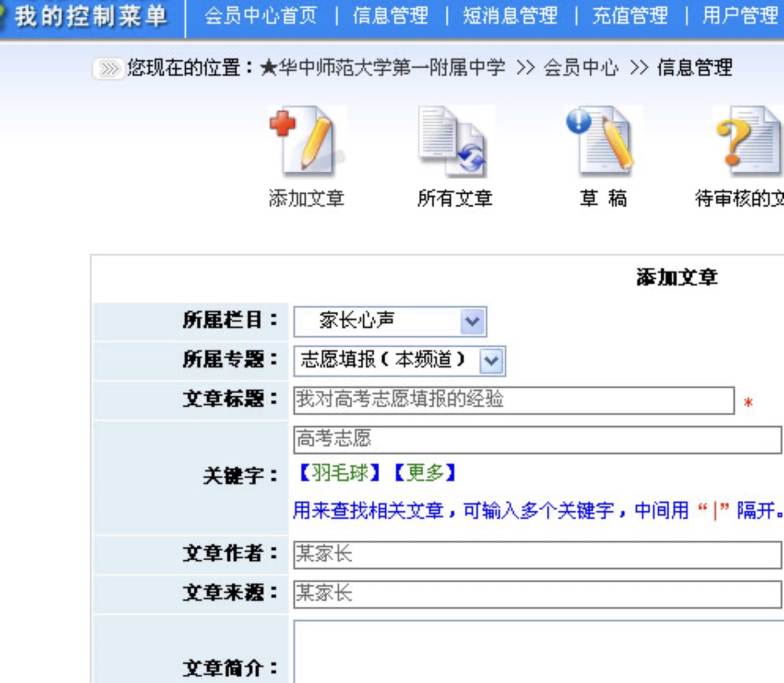Click the 华中师范大学第一附属中学 breadcrumb link
This screenshot has height=683, width=784.
pos(392,68)
